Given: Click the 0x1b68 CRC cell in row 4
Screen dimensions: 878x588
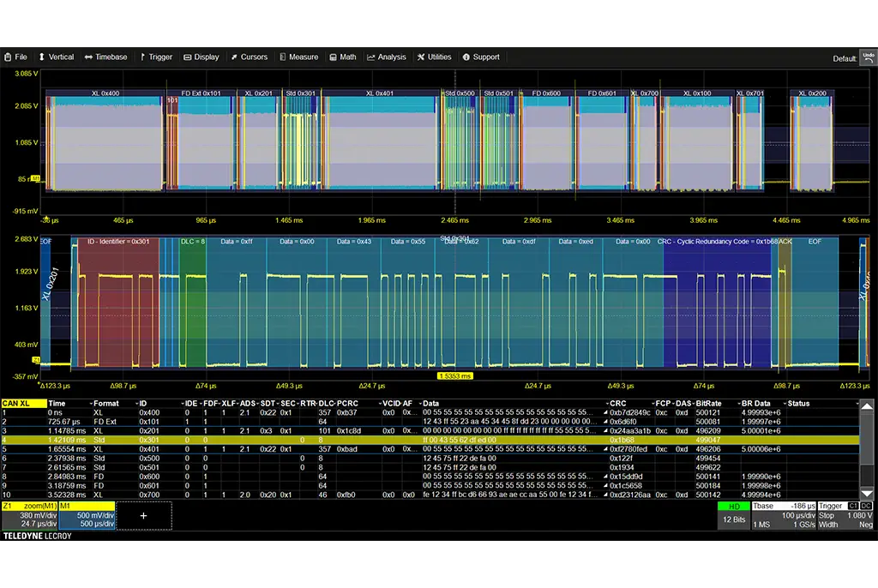Looking at the screenshot, I should [622, 441].
